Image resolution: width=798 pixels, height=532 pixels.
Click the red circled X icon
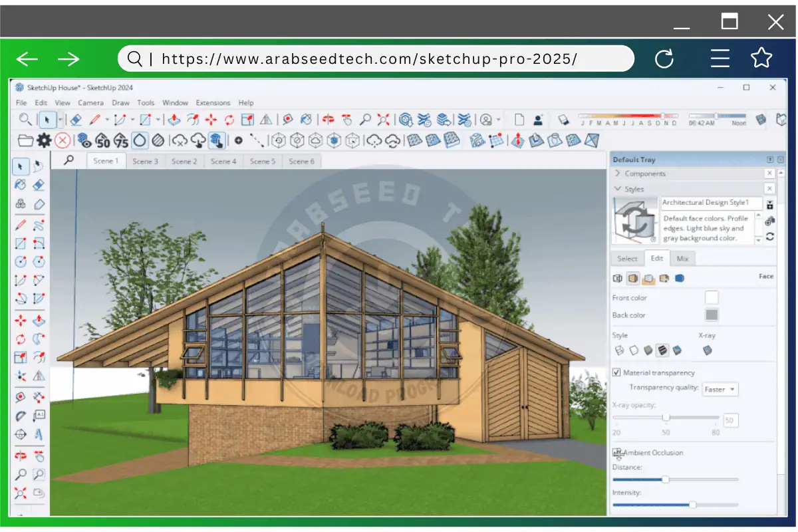(63, 140)
